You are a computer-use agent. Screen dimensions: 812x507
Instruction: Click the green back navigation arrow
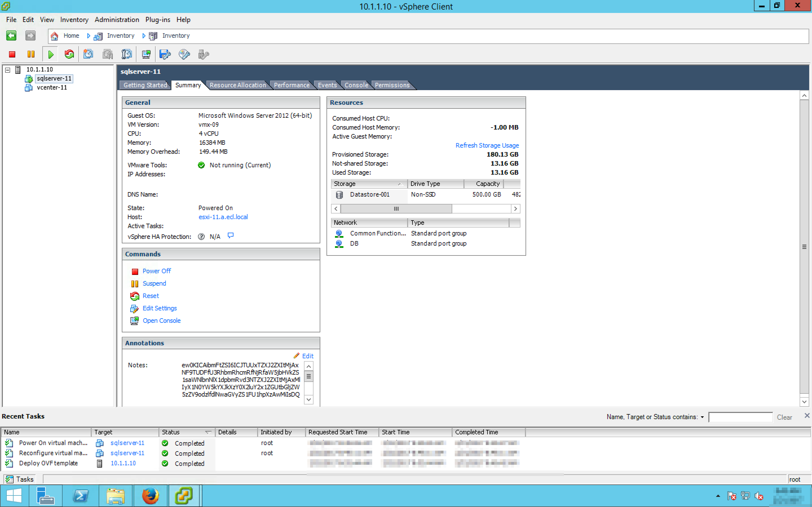tap(11, 35)
